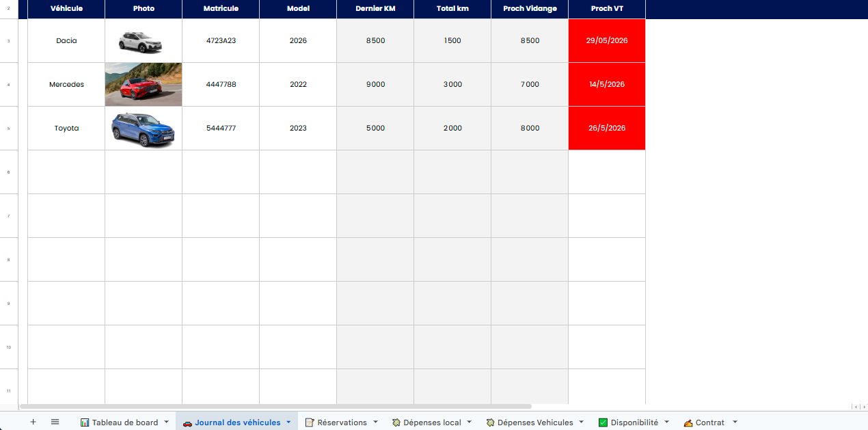Select row header number 6

click(9, 172)
